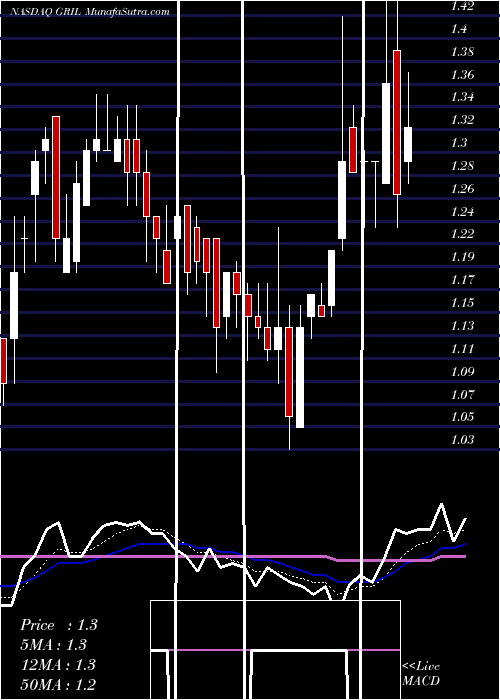Click the 1.09 price axis label

pyautogui.click(x=462, y=371)
